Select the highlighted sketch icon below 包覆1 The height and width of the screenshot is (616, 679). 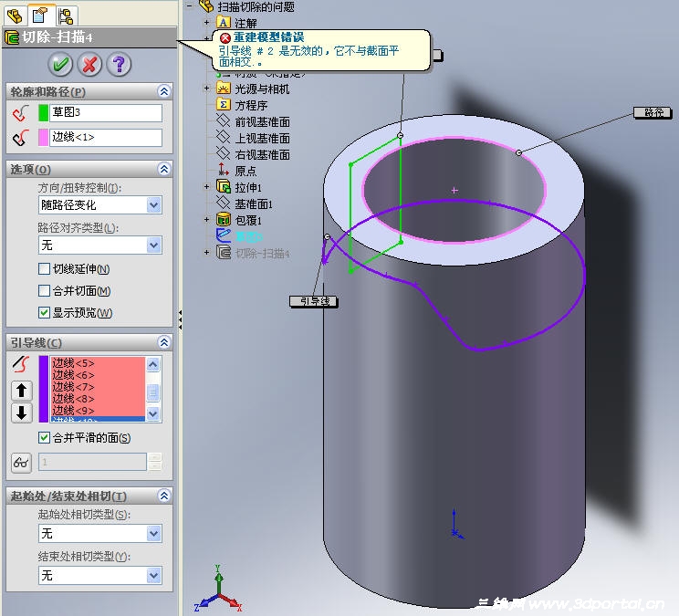coord(224,235)
